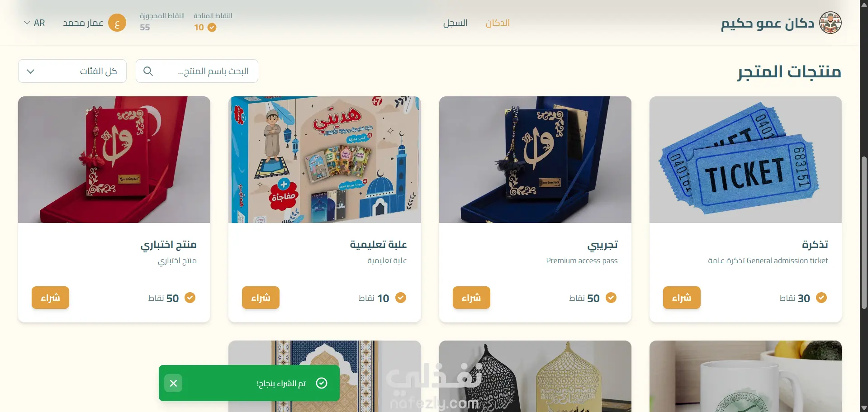
Task: Click the user avatar circle ع
Action: [117, 23]
